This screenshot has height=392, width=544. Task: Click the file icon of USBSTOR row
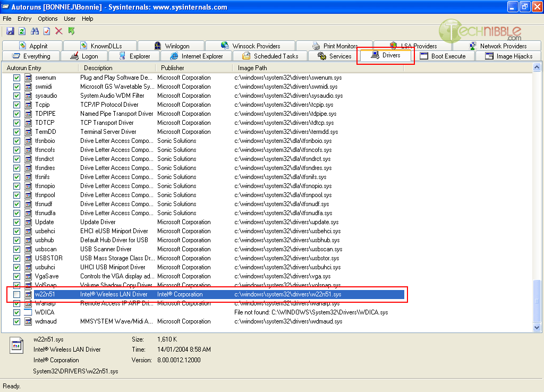pos(28,258)
